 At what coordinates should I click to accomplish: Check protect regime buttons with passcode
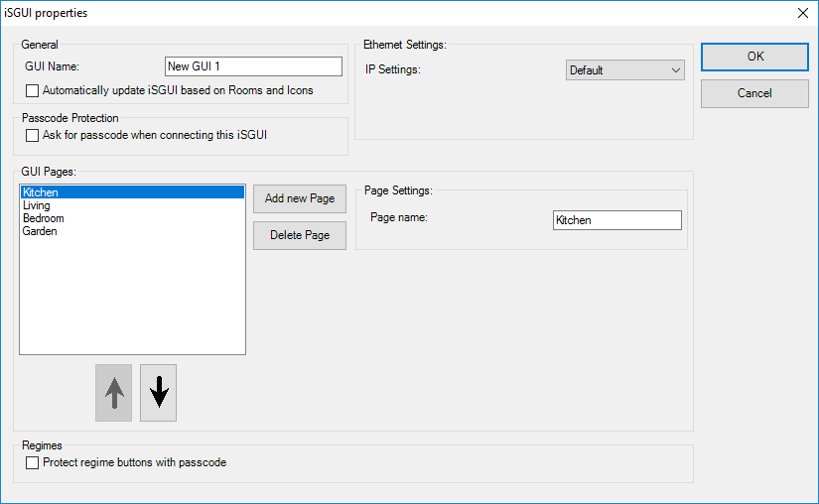click(x=33, y=462)
